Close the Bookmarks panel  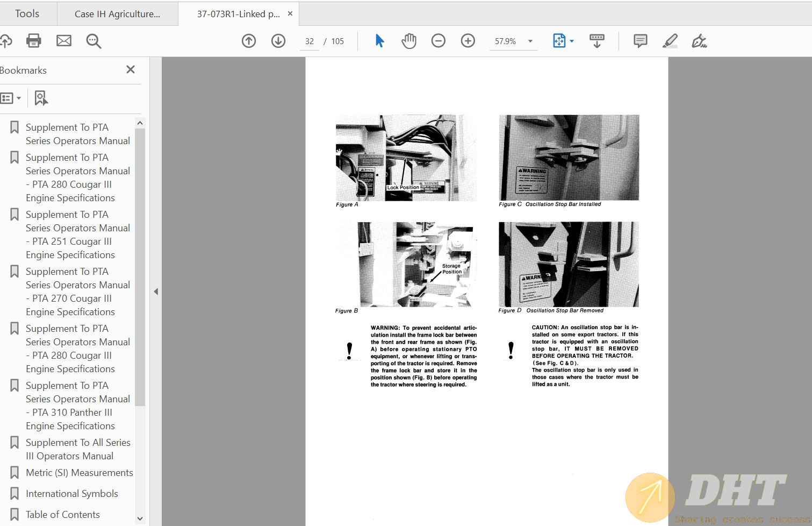click(130, 69)
